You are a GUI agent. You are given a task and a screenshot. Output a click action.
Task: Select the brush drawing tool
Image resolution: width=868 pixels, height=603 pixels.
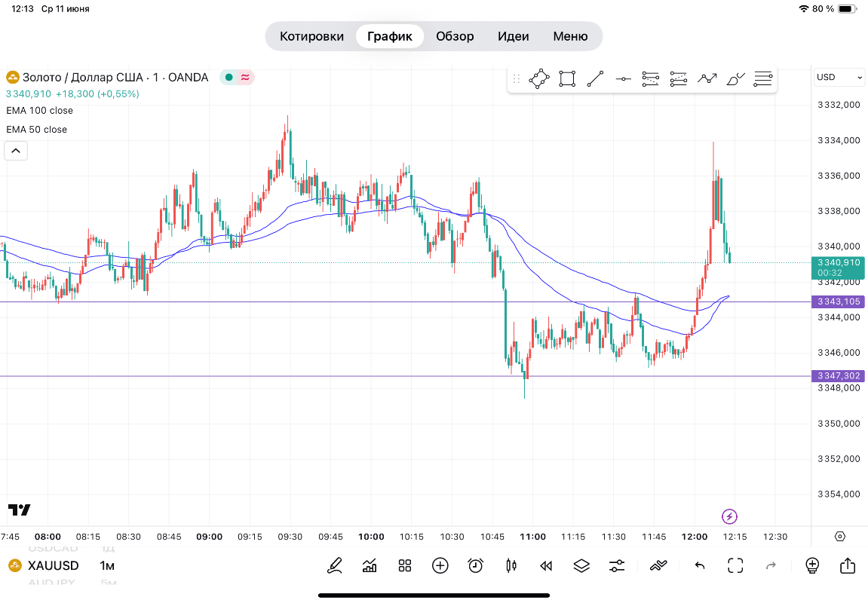736,79
